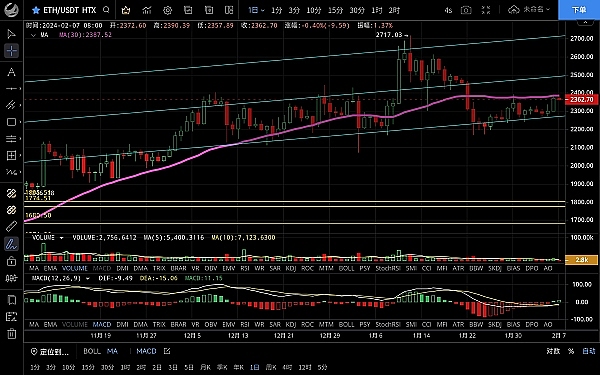Select the ruler measure tool
Image resolution: width=600 pixels, height=375 pixels.
click(x=11, y=226)
